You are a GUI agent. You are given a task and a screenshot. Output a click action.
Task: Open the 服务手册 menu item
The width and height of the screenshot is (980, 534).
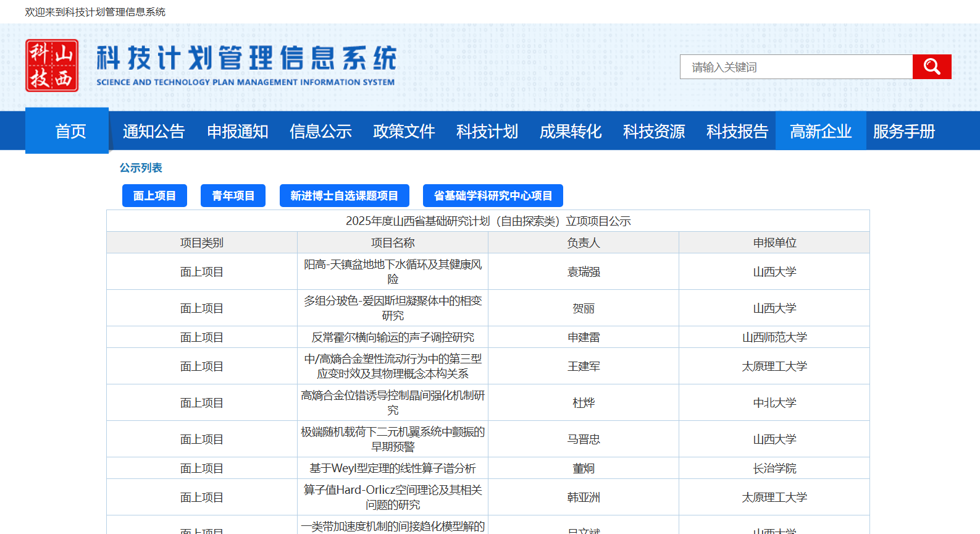click(904, 131)
